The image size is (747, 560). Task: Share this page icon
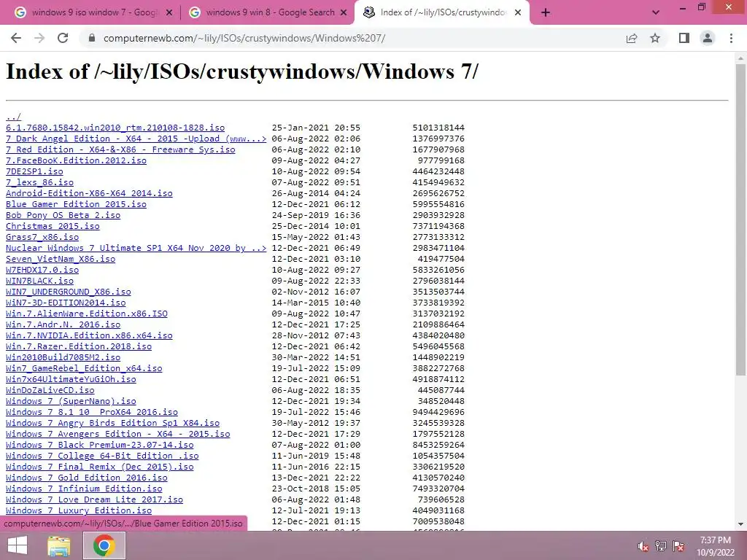pos(632,38)
